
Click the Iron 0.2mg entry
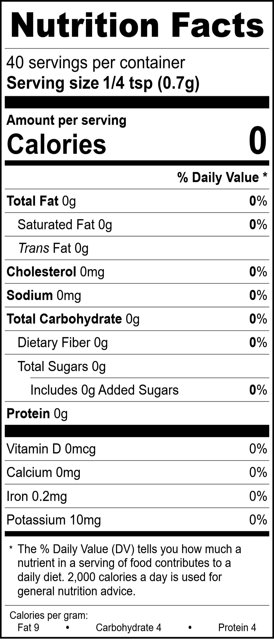37,496
